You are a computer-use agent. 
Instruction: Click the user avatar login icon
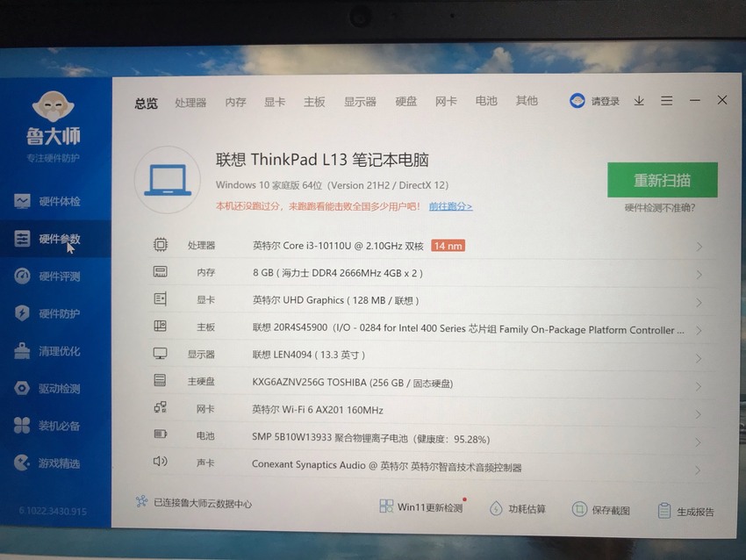click(577, 100)
